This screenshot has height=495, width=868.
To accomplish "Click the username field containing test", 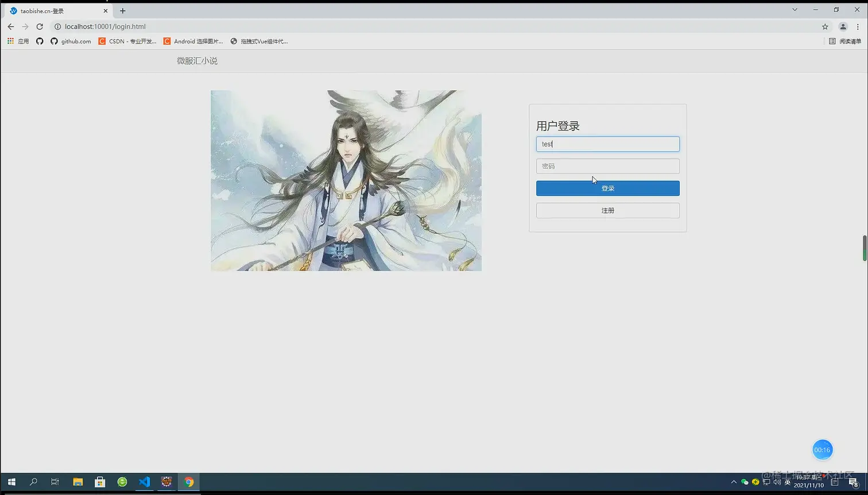I will (607, 144).
